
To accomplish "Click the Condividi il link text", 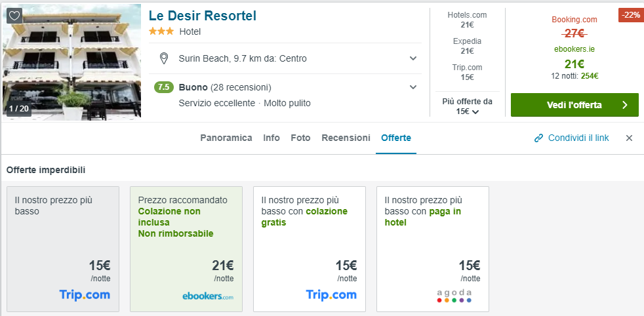I will [x=578, y=138].
